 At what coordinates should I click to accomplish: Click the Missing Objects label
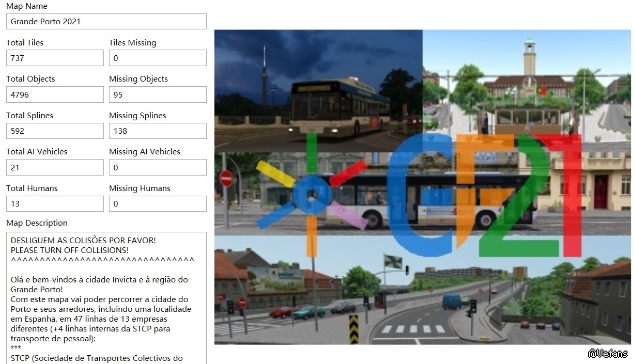pyautogui.click(x=138, y=78)
